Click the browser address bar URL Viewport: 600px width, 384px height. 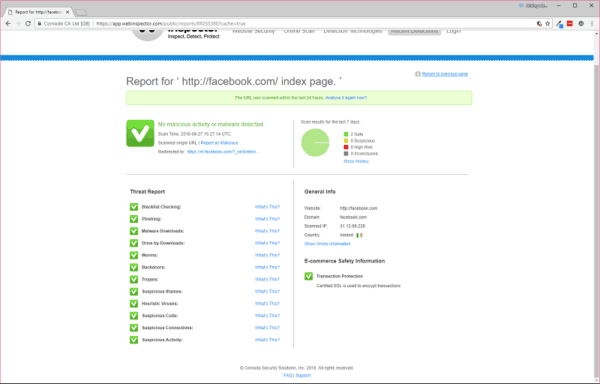pos(171,24)
